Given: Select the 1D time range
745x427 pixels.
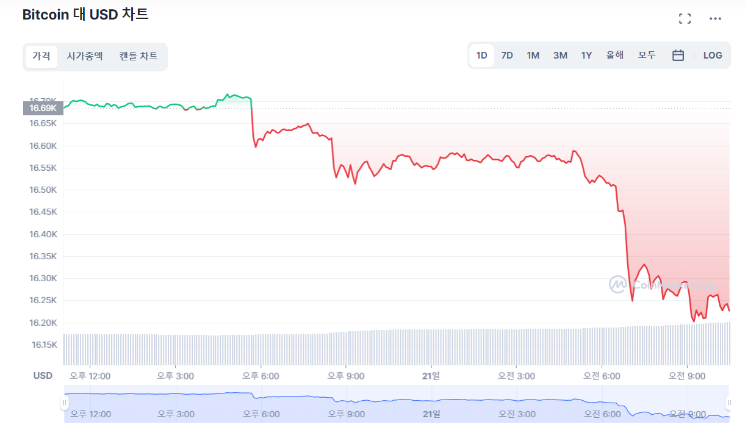Looking at the screenshot, I should click(482, 55).
